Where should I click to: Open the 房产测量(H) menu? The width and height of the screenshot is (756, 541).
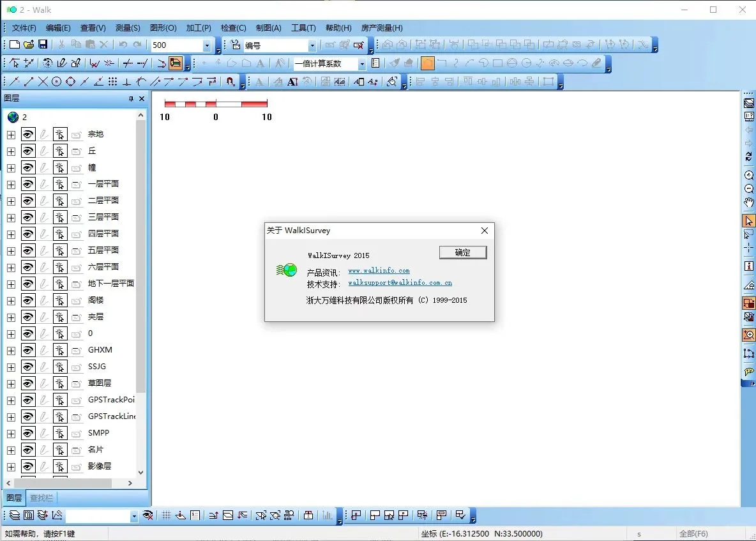[382, 28]
